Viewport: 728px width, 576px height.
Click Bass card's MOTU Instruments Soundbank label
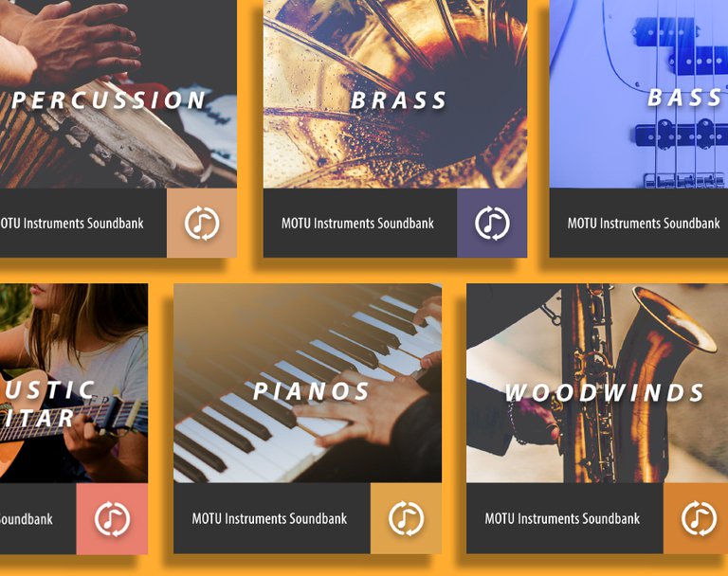pyautogui.click(x=644, y=224)
